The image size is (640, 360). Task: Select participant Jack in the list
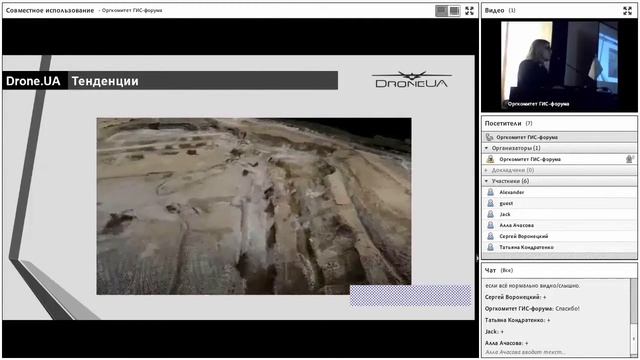click(559, 214)
